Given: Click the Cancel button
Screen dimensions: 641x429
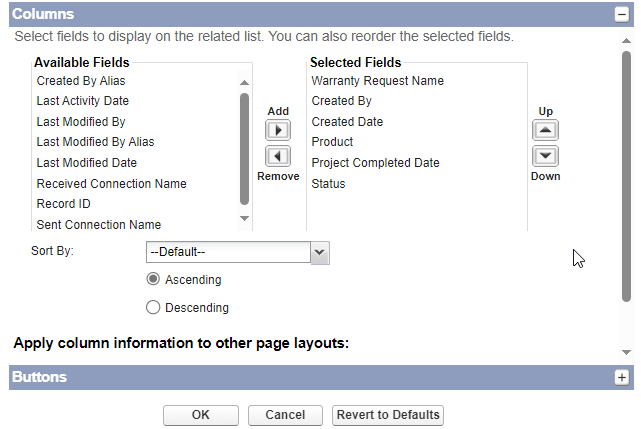Looking at the screenshot, I should [285, 415].
